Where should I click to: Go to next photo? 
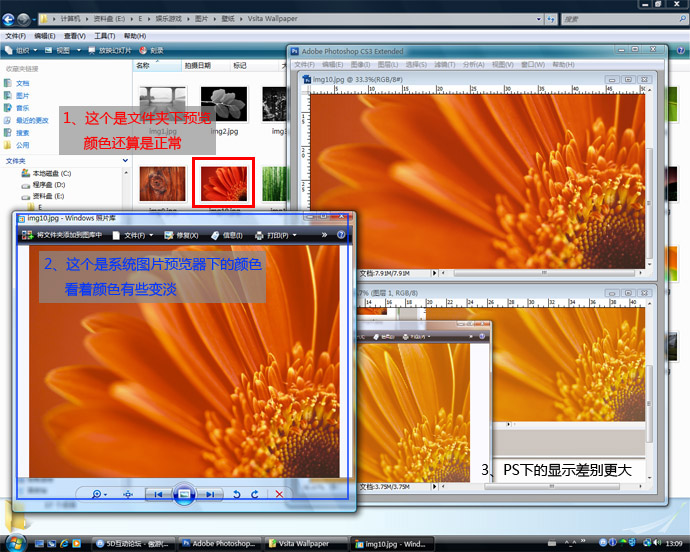coord(210,494)
